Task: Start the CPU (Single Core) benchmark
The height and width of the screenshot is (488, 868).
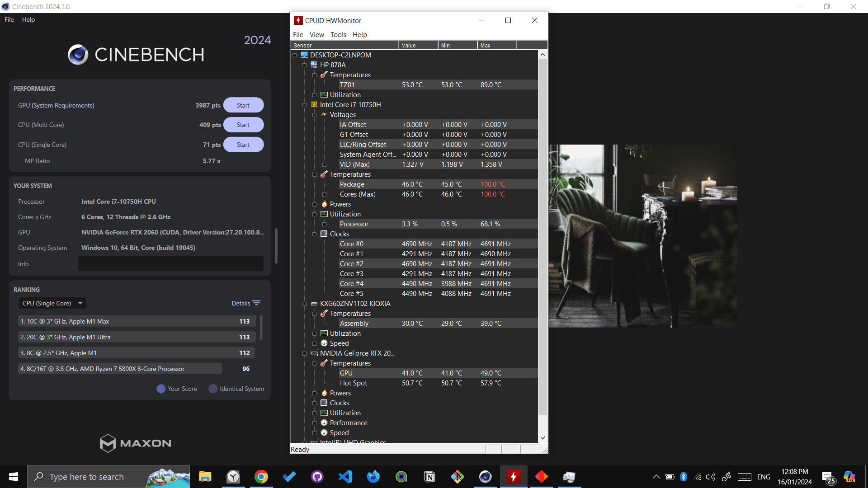Action: (243, 145)
